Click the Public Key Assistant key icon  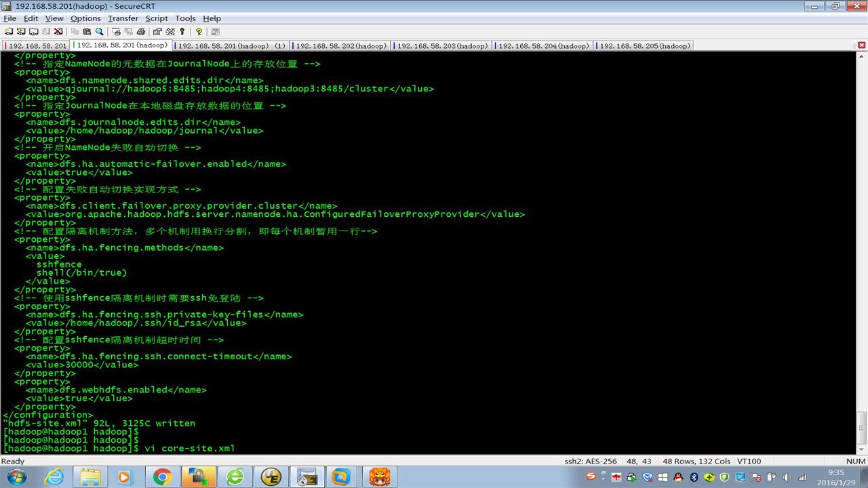pyautogui.click(x=182, y=31)
